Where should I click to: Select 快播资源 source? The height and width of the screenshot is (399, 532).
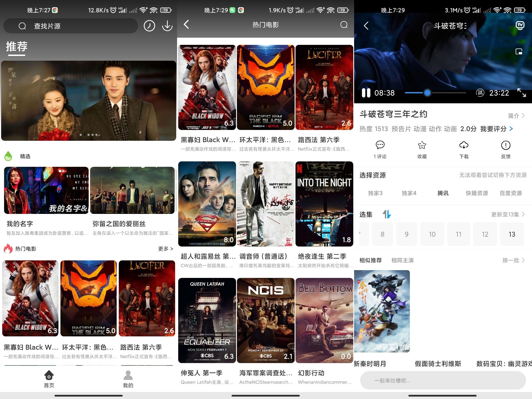(x=477, y=193)
